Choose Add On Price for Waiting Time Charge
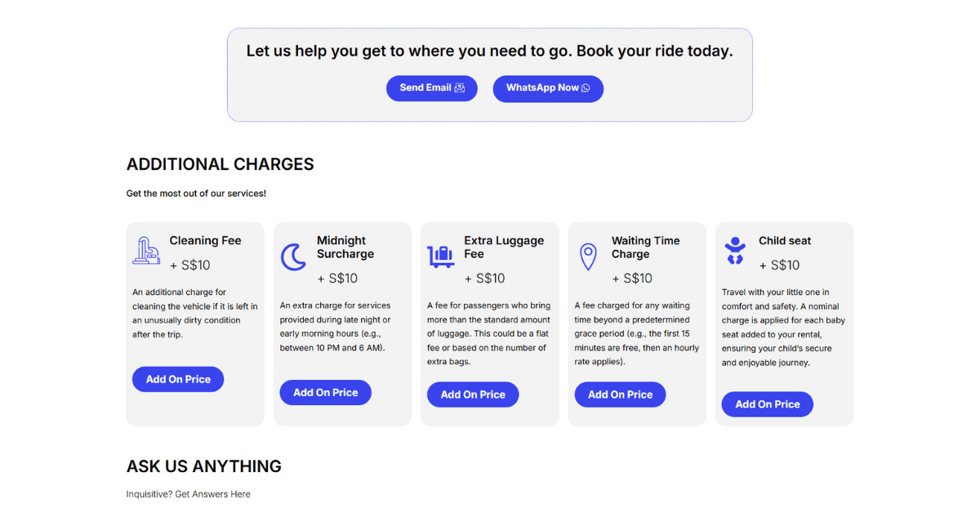The height and width of the screenshot is (513, 980). click(620, 395)
